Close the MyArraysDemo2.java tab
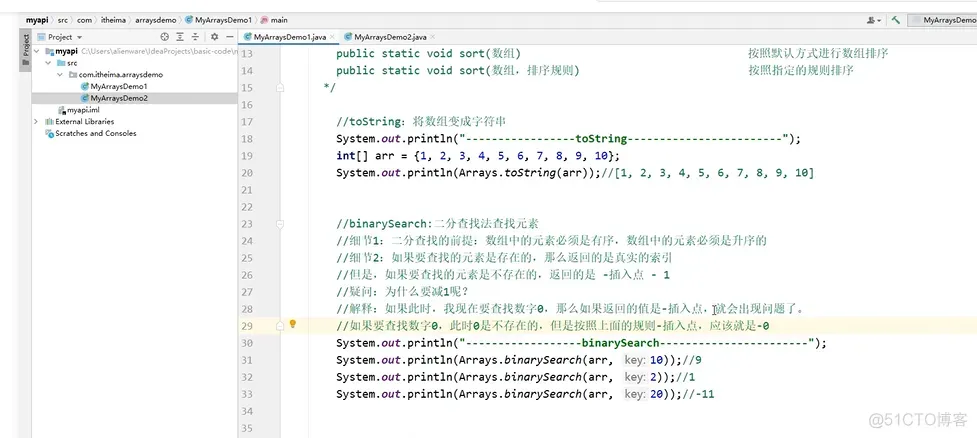The width and height of the screenshot is (977, 438). (x=432, y=37)
